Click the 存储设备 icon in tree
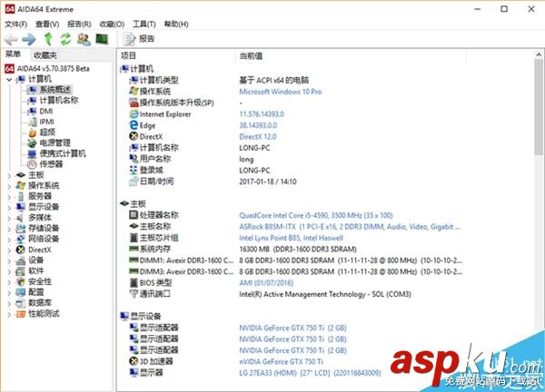 coord(21,229)
